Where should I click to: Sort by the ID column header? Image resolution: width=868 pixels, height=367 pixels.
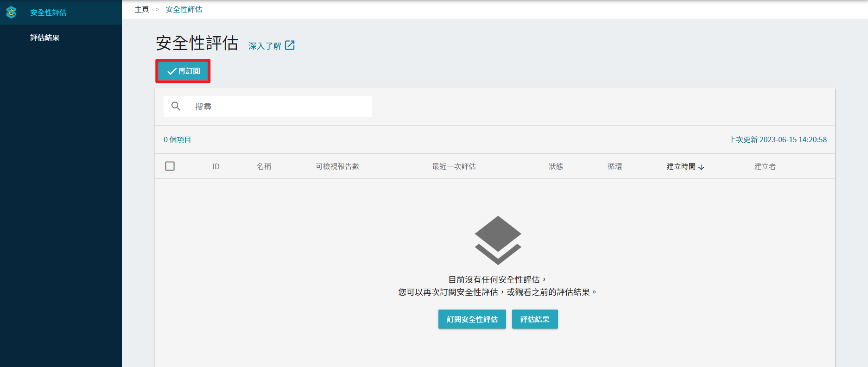click(216, 166)
